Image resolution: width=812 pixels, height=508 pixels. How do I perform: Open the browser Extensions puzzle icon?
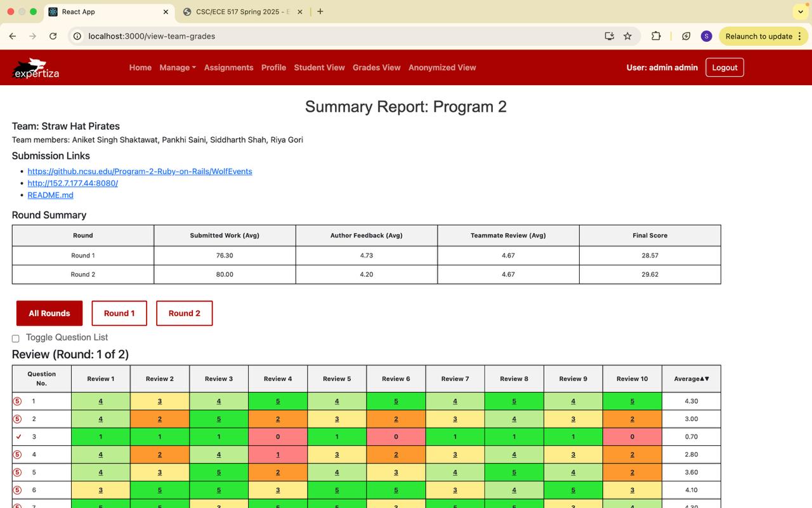pos(656,36)
